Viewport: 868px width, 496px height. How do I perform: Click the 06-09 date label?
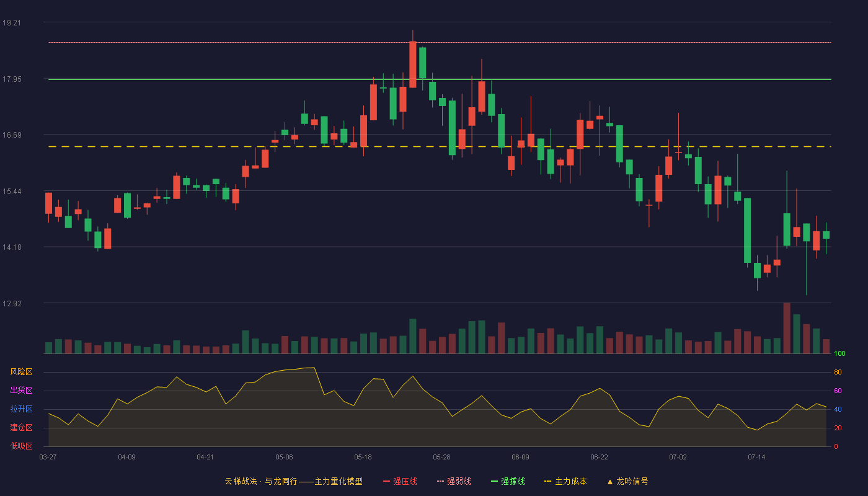tap(520, 457)
